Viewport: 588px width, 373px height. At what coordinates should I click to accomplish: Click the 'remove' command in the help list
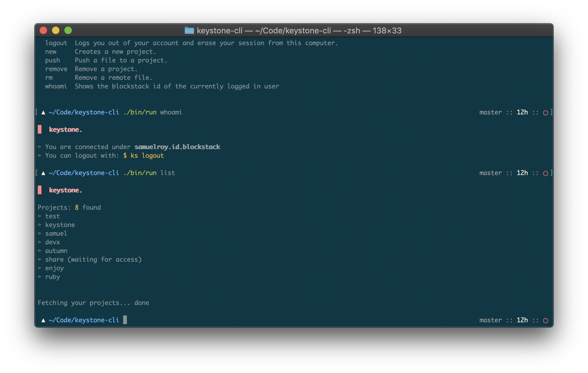click(x=56, y=69)
